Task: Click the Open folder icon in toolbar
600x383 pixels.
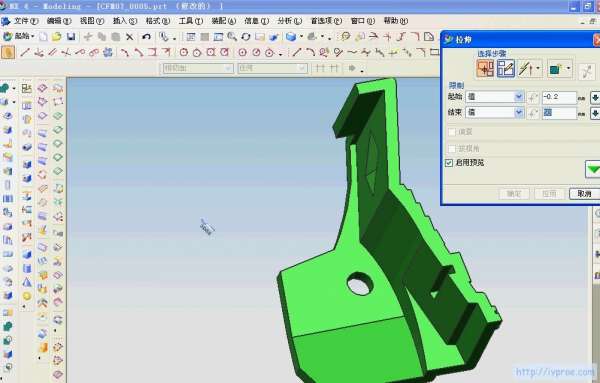Action: 57,37
